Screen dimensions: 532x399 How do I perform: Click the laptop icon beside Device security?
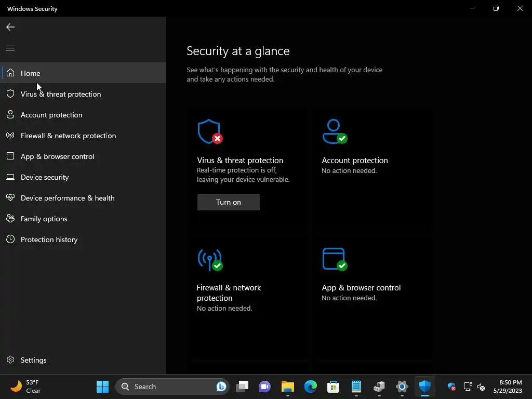pyautogui.click(x=10, y=177)
